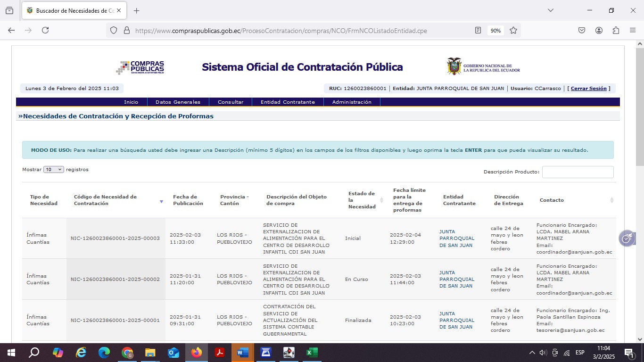Click the Firefox account profile icon

tap(599, 30)
